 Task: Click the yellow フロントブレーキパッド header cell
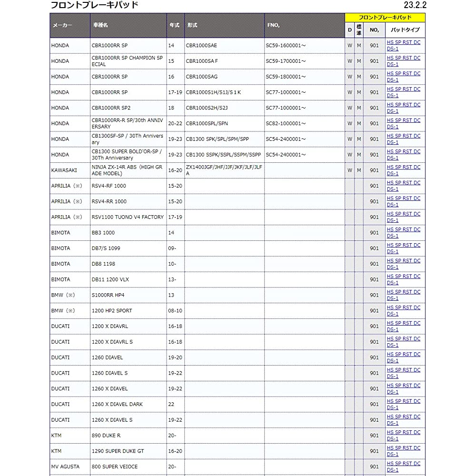(x=385, y=18)
